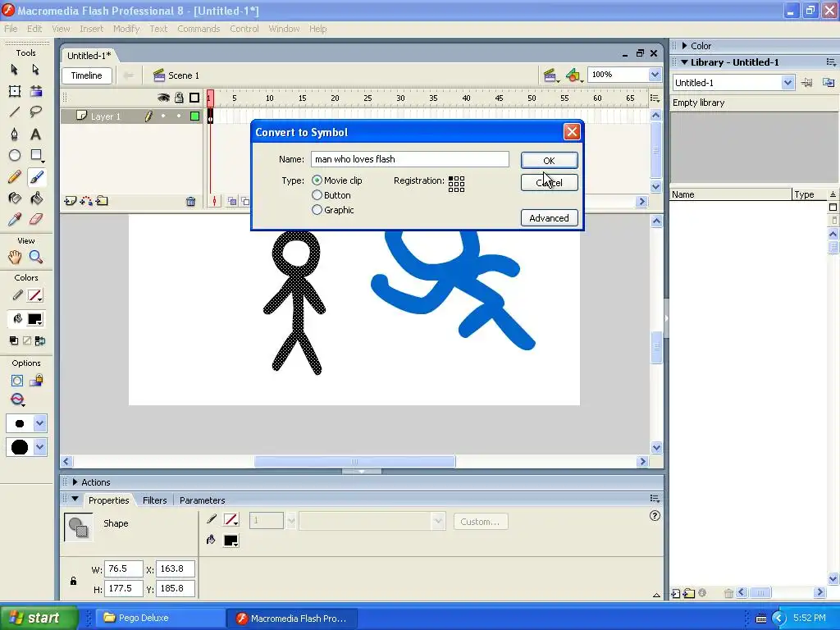Image resolution: width=840 pixels, height=630 pixels.
Task: Select the Subselection tool
Action: pyautogui.click(x=35, y=70)
